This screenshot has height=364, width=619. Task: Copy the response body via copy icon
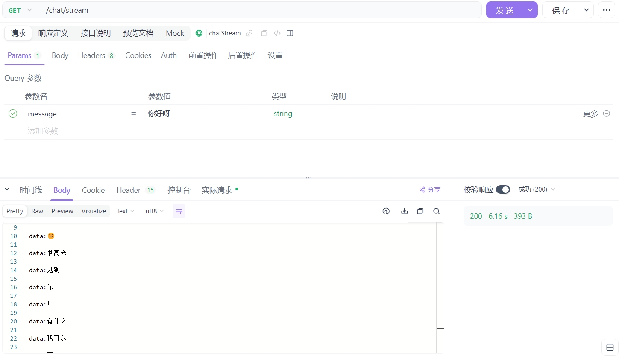point(420,211)
